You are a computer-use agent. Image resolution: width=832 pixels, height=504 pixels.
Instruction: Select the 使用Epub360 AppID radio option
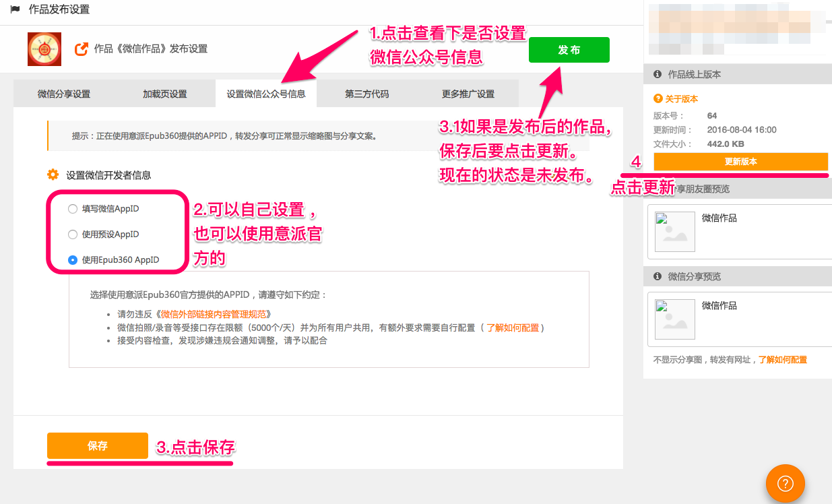tap(73, 260)
